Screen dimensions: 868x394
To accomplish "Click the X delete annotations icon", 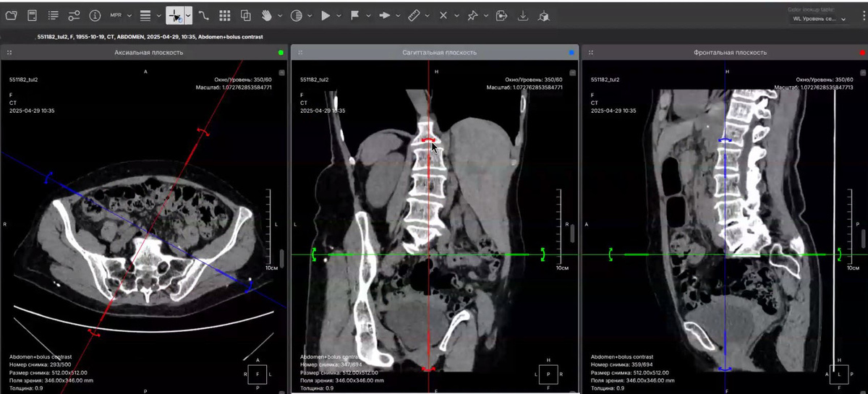I will click(x=443, y=15).
